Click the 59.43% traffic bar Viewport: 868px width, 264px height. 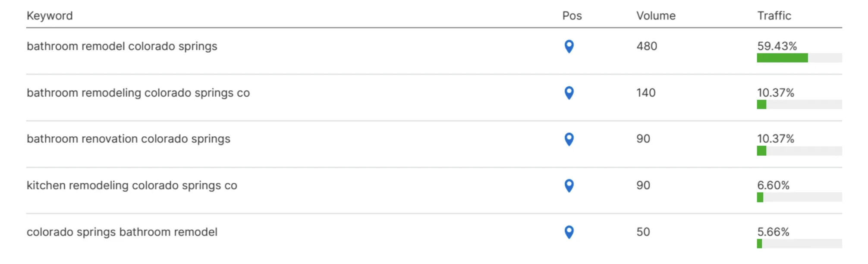coord(799,58)
